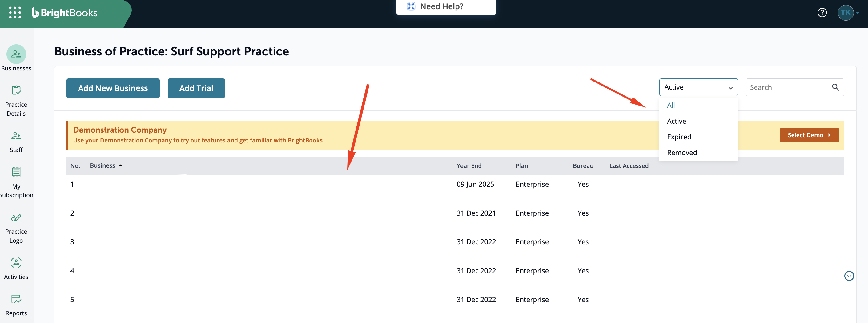
Task: Click the Year End column header
Action: tap(469, 166)
